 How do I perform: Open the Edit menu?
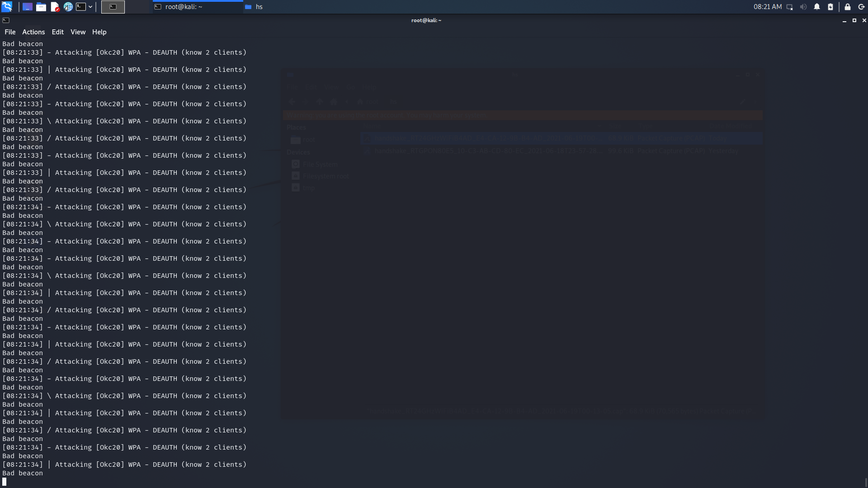coord(57,32)
